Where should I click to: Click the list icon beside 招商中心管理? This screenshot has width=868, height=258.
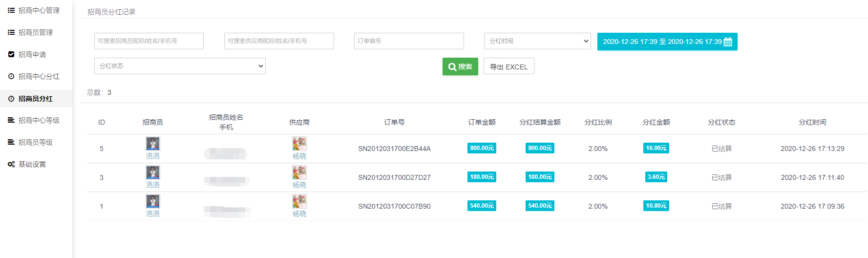coord(11,10)
